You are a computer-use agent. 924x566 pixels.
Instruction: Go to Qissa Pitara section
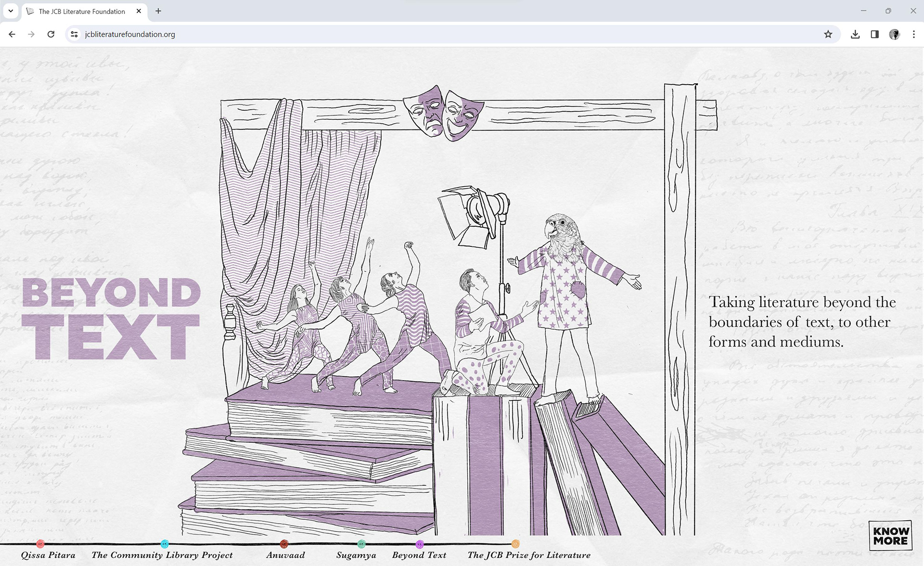48,555
